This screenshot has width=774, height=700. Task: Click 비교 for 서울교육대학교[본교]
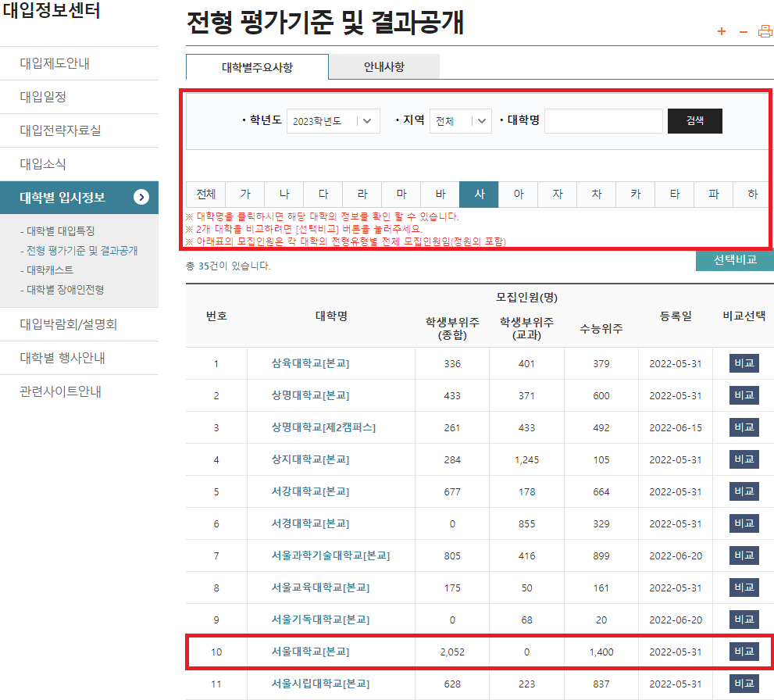click(744, 587)
